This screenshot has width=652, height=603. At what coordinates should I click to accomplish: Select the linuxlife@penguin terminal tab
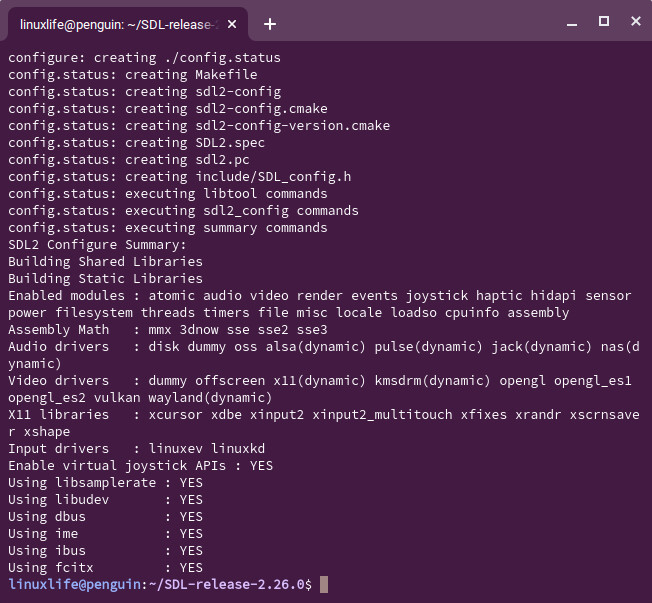coord(120,24)
